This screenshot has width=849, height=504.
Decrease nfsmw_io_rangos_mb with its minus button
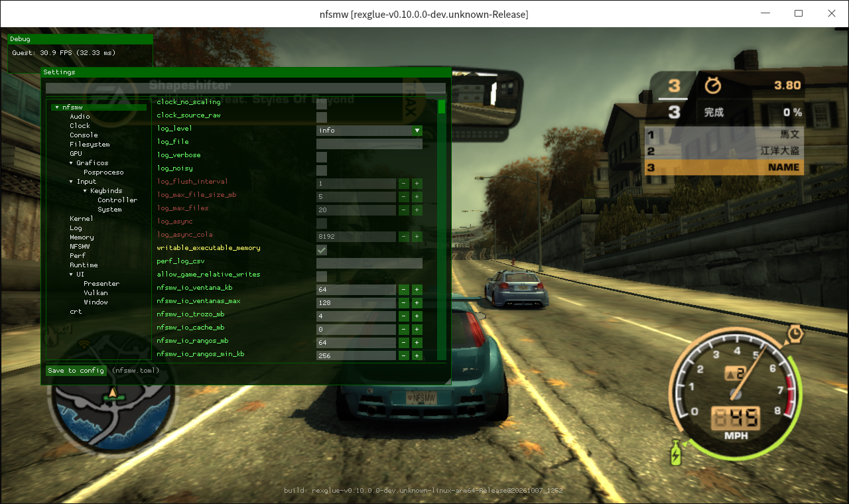coord(404,343)
